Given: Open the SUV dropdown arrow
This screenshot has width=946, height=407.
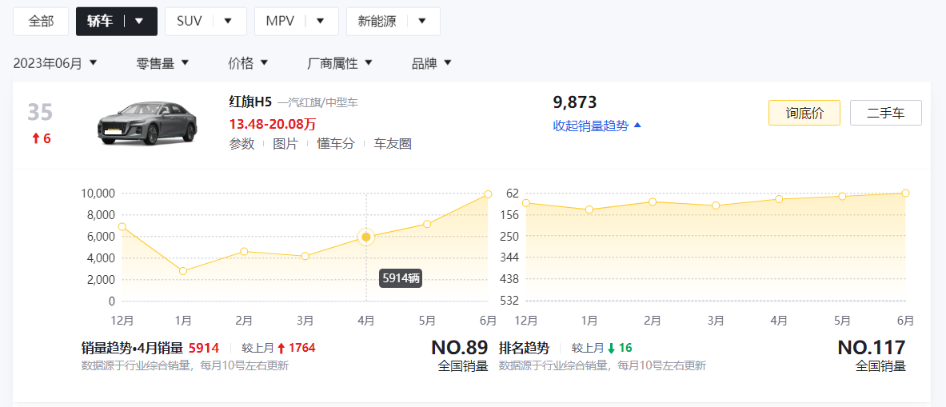Looking at the screenshot, I should pyautogui.click(x=227, y=21).
